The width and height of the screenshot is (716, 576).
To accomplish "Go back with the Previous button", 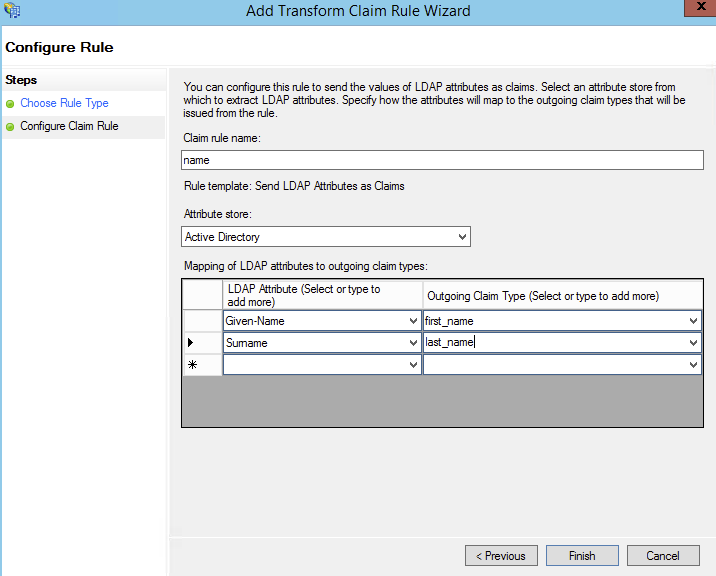I will click(x=501, y=556).
